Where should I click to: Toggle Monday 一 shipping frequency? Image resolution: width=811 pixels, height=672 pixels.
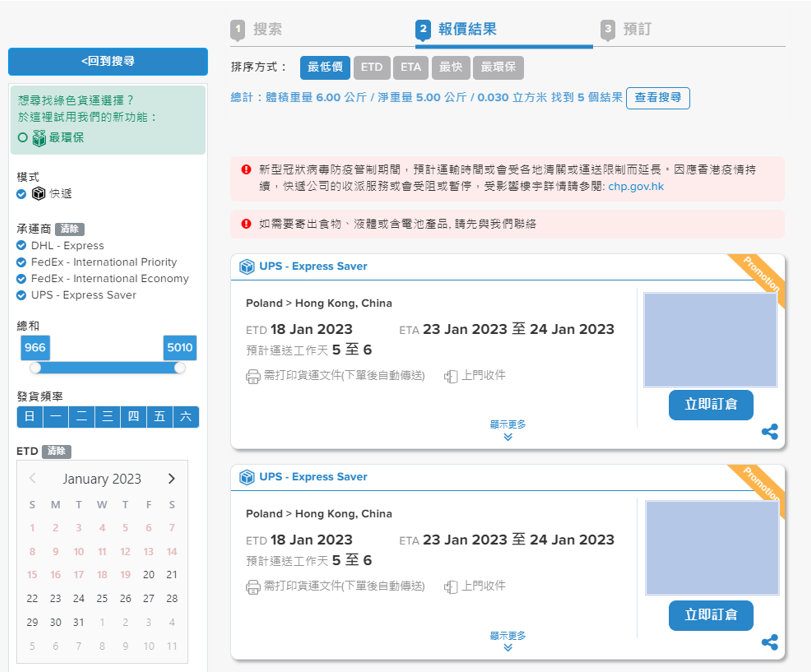56,416
